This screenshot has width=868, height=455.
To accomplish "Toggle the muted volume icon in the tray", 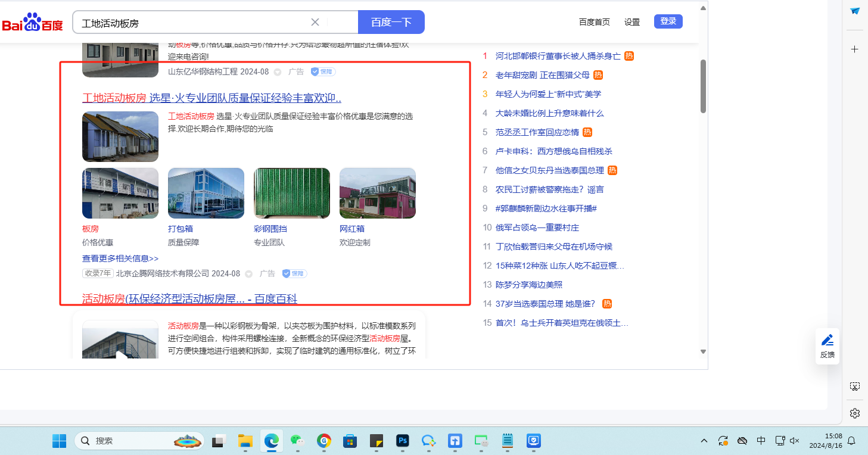I will (x=794, y=441).
